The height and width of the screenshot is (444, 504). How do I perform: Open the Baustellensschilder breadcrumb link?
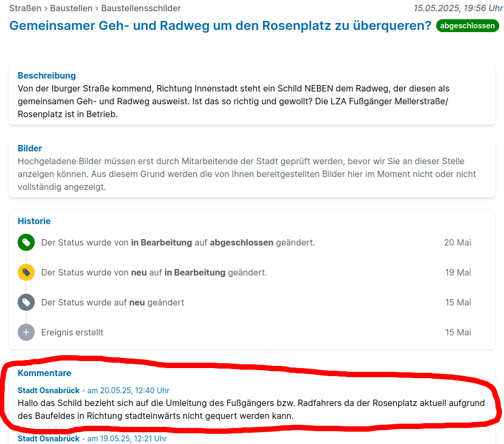(141, 9)
